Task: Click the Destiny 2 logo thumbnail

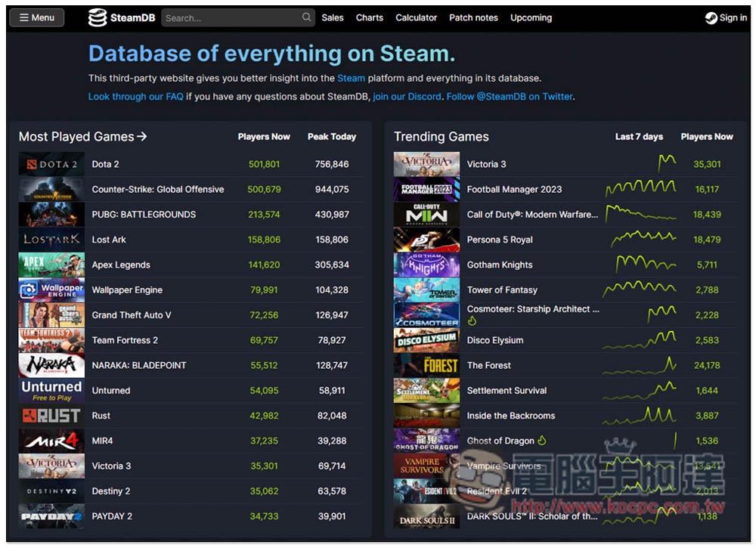Action: [x=51, y=491]
